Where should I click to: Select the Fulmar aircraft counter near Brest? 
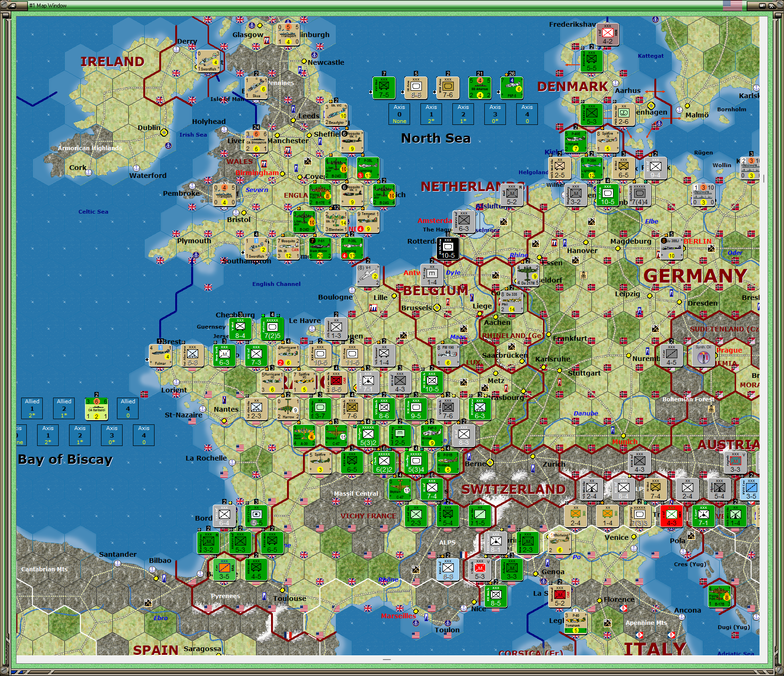point(160,355)
